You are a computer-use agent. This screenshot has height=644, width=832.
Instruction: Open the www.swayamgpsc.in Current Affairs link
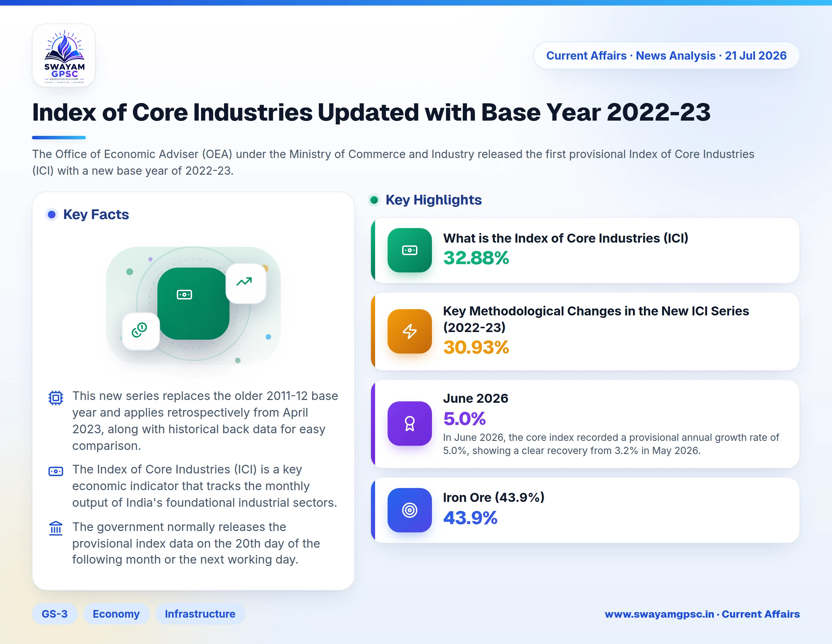(x=702, y=614)
